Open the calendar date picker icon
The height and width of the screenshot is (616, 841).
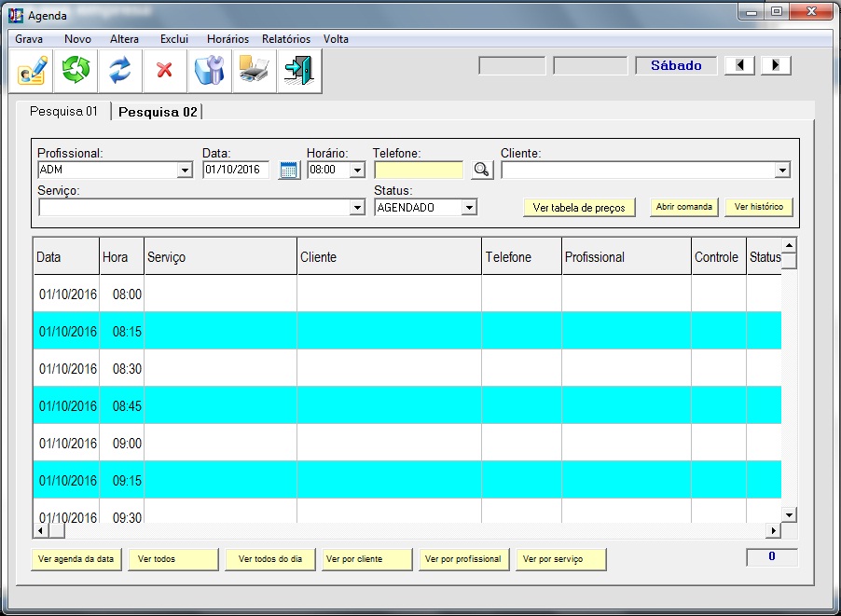(289, 170)
